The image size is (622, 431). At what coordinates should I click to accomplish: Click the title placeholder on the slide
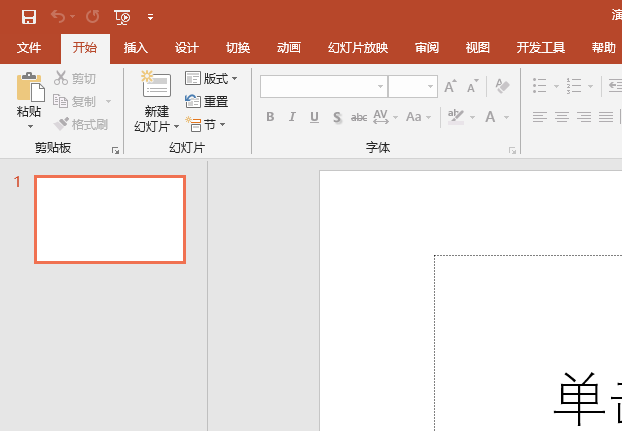point(528,343)
